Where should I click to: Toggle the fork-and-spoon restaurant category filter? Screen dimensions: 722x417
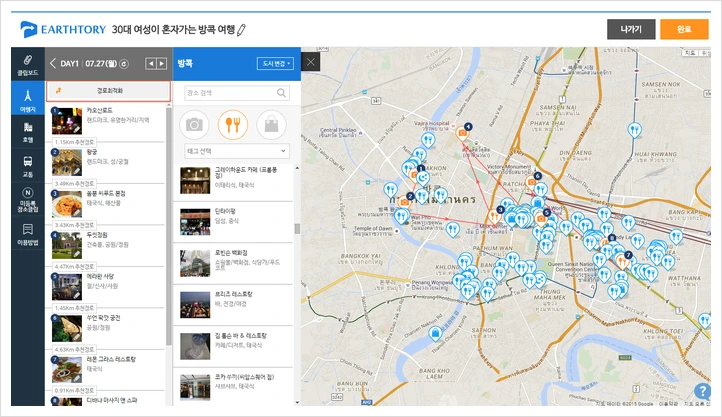pos(233,124)
